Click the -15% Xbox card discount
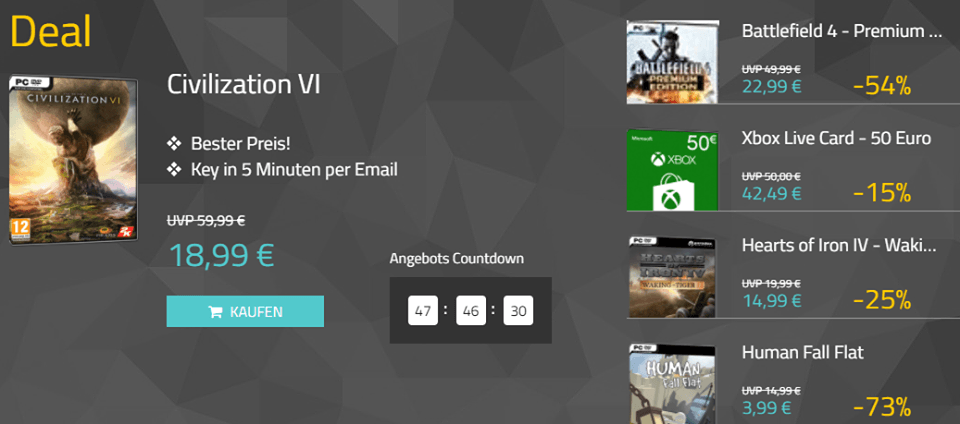The width and height of the screenshot is (960, 424). 882,193
